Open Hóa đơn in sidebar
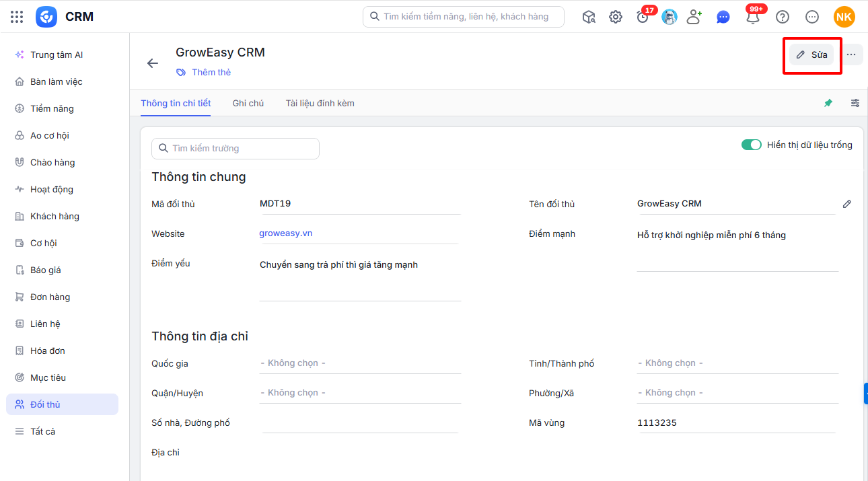 [62, 350]
